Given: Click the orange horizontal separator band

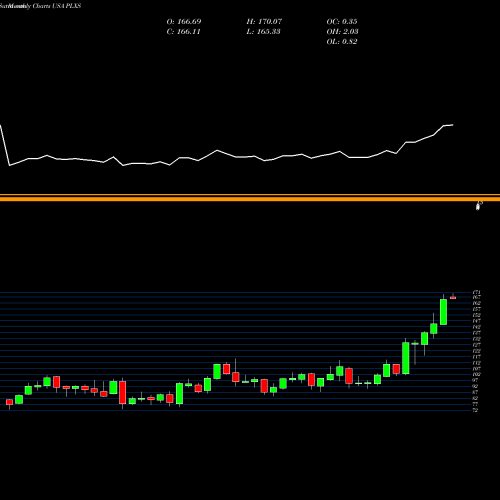Looking at the screenshot, I should (x=250, y=198).
